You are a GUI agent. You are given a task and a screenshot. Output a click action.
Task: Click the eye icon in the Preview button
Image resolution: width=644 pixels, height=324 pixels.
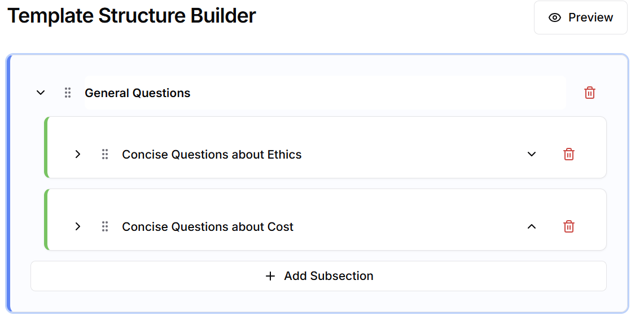(x=555, y=17)
